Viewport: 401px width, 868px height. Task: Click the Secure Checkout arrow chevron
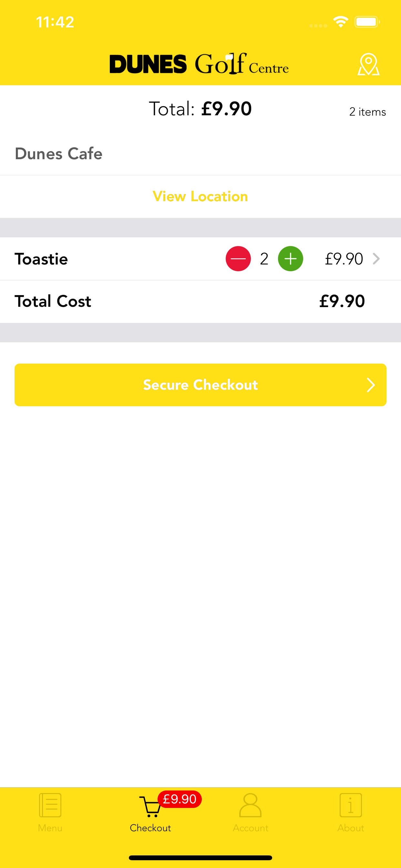371,385
